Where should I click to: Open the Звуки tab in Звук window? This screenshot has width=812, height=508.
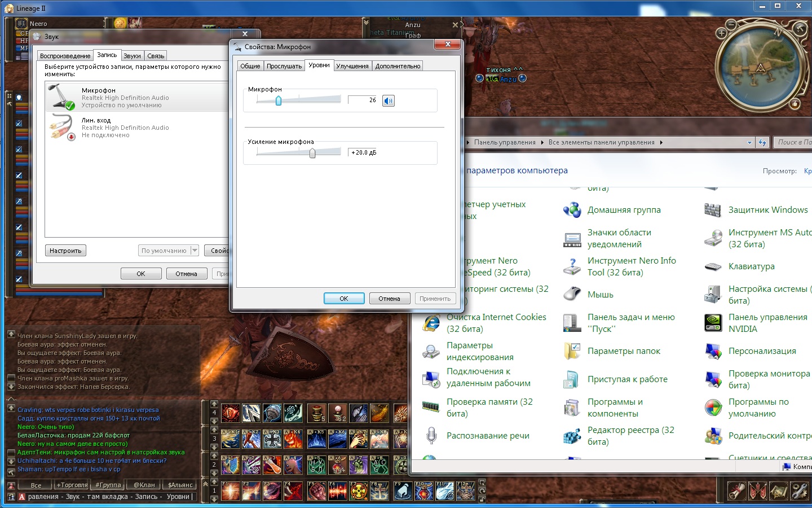click(132, 56)
